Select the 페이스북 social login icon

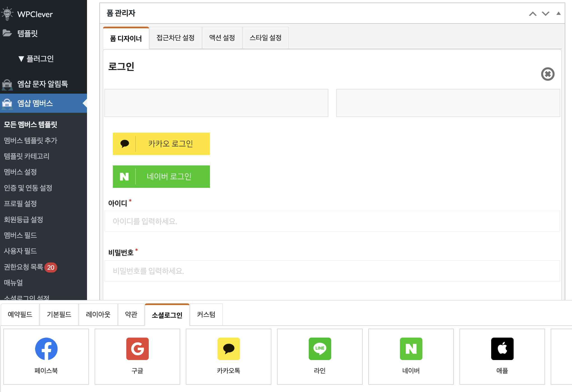pos(46,349)
